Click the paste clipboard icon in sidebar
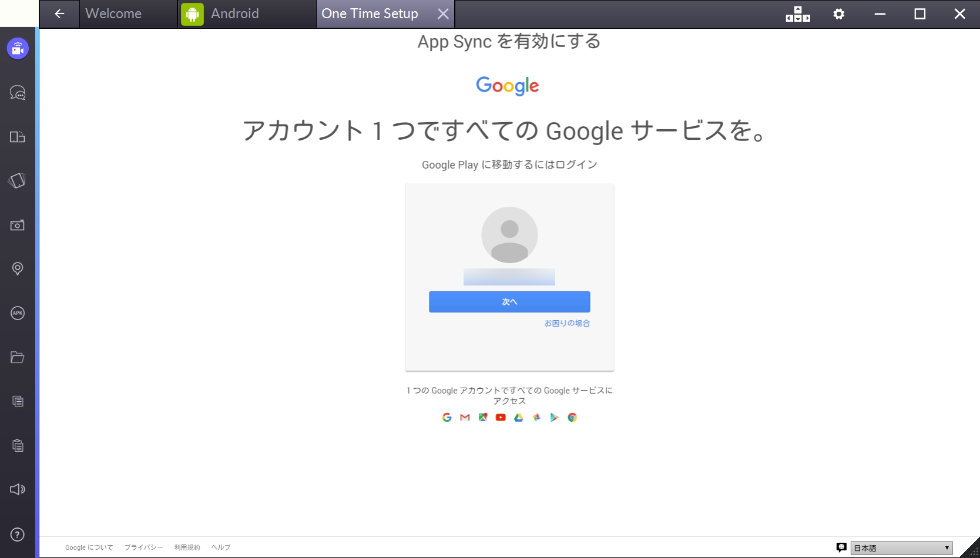 click(x=18, y=445)
